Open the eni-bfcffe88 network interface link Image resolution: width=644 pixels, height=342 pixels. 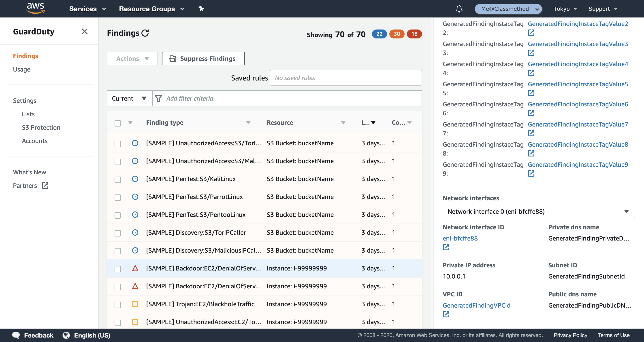pos(460,238)
